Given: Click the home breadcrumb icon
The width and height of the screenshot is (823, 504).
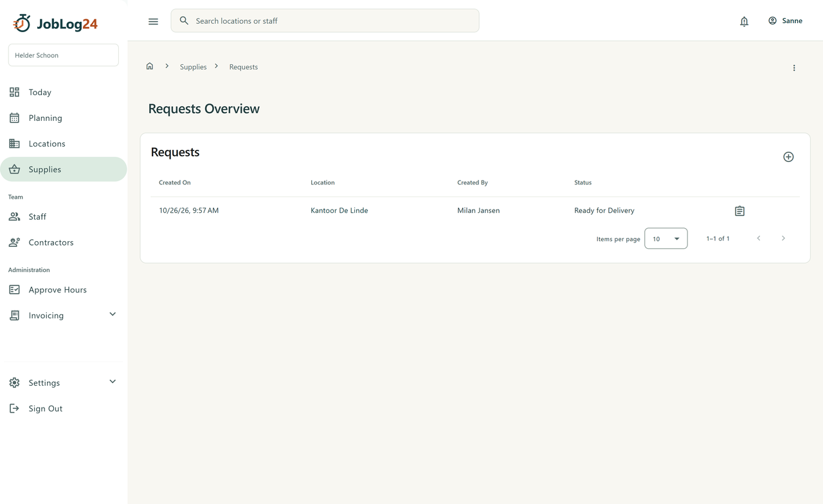Looking at the screenshot, I should coord(150,66).
